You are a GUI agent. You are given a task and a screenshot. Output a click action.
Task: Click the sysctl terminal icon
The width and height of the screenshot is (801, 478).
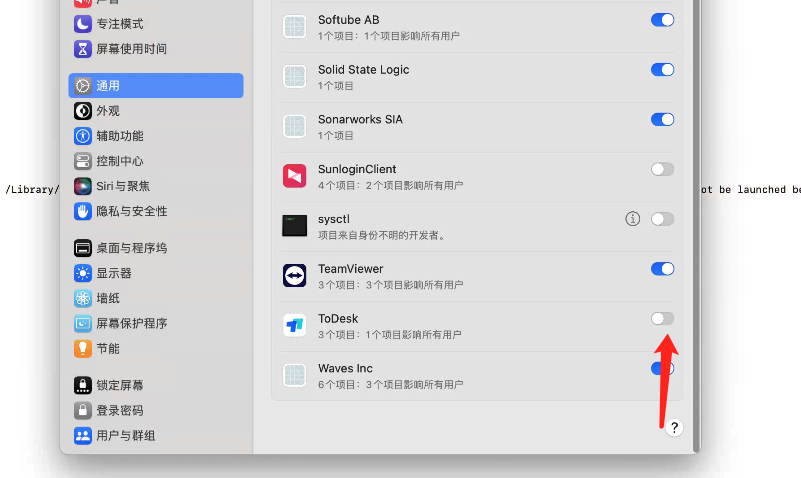[x=295, y=226]
